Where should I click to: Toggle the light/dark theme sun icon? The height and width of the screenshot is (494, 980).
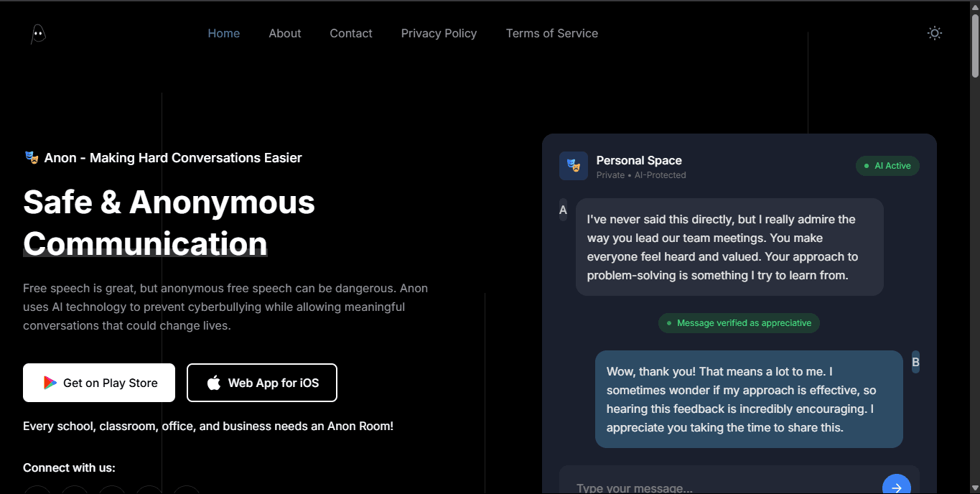click(x=934, y=33)
